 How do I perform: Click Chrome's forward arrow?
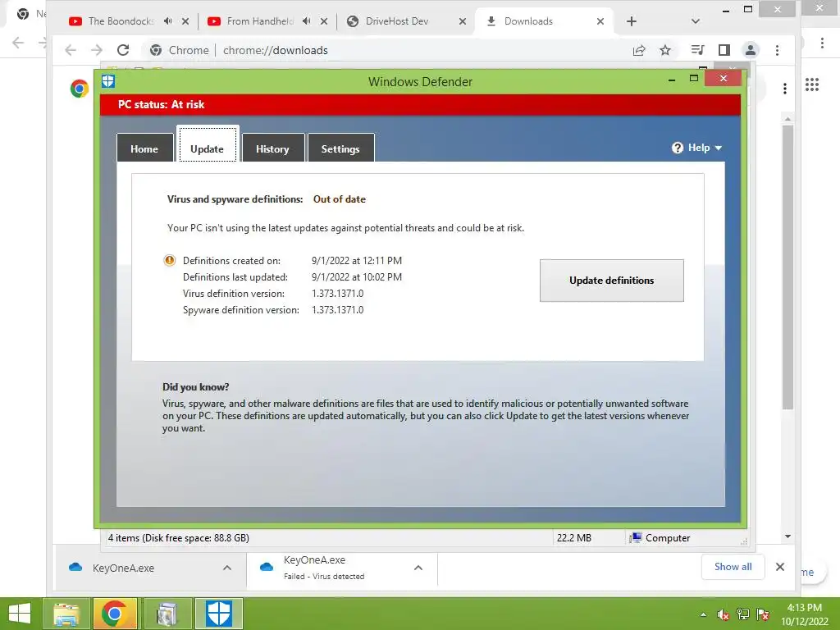coord(97,50)
